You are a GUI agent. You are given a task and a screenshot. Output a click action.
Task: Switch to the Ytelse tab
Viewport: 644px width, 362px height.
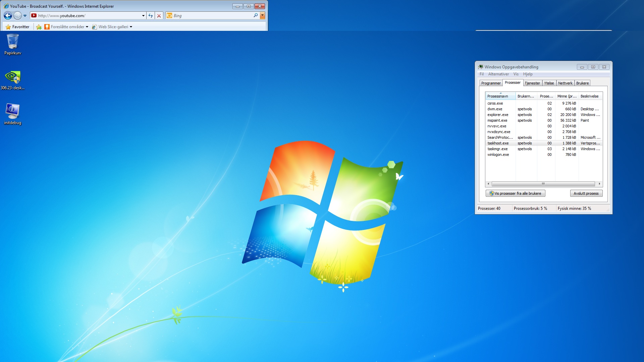pos(549,83)
